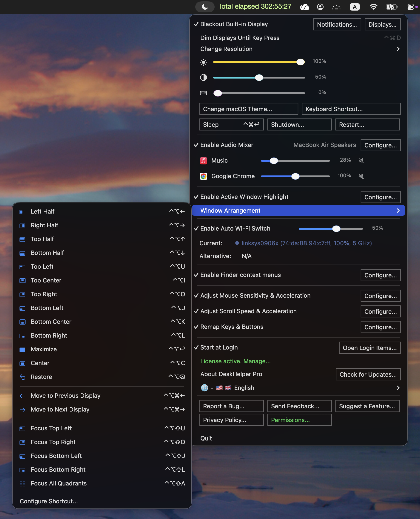Viewport: 420px width, 519px height.
Task: Click License active. Manage... link
Action: pyautogui.click(x=236, y=361)
